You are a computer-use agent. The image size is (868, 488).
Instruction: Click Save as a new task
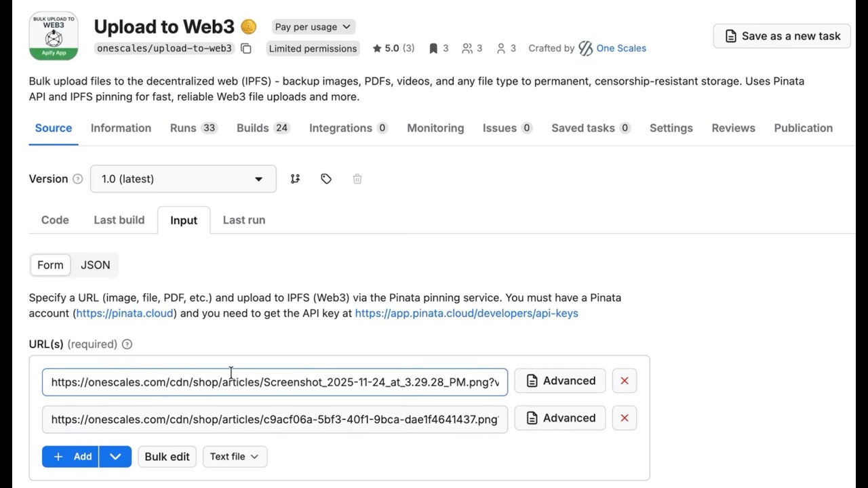pos(783,36)
